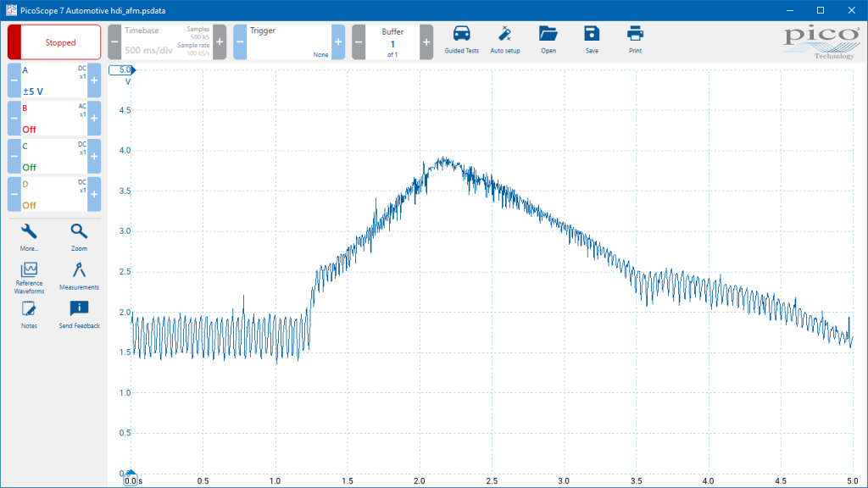The image size is (868, 488).
Task: Run Auto setup wand tool
Action: [x=505, y=40]
